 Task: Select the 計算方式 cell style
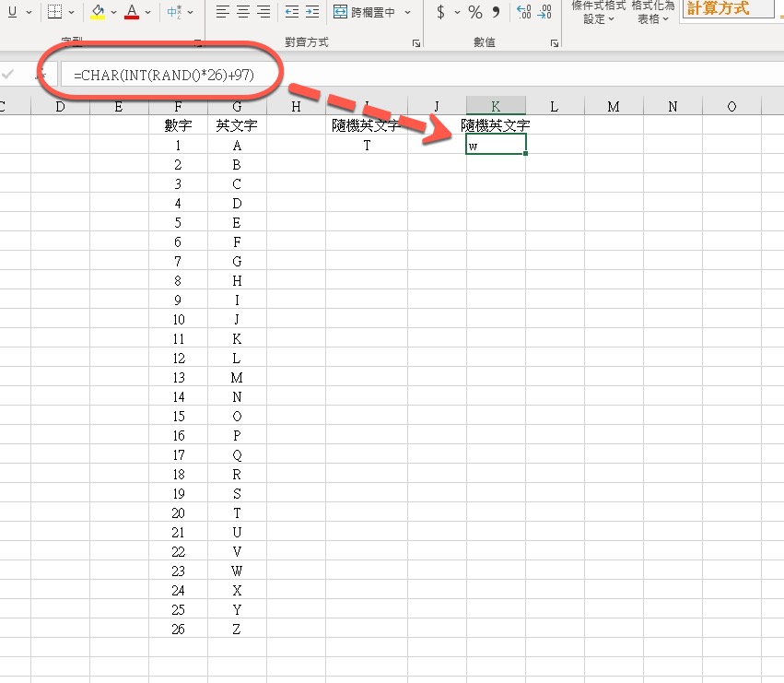tap(728, 8)
